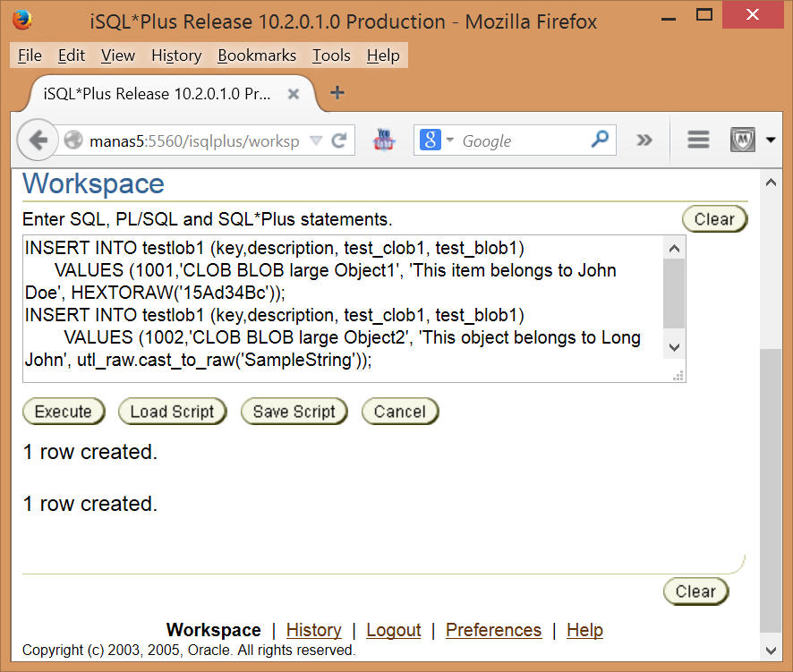Expand the URL history dropdown arrow
Viewport: 793px width, 672px height.
tap(316, 140)
